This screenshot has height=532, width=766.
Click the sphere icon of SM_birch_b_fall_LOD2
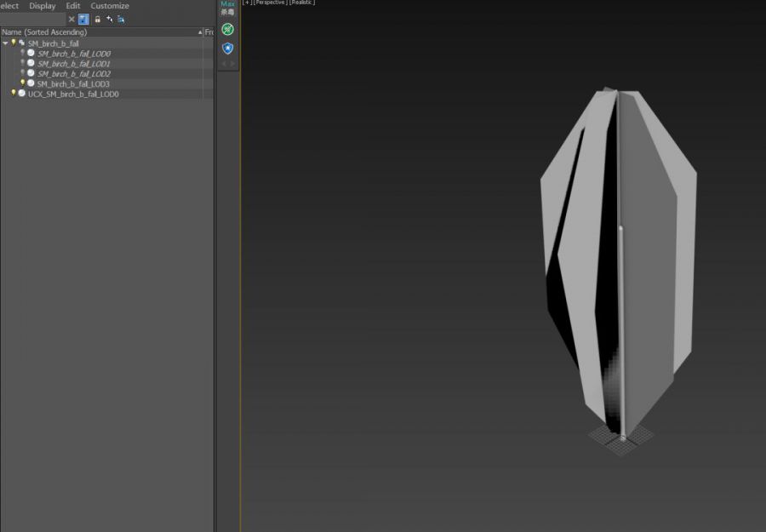coord(31,73)
